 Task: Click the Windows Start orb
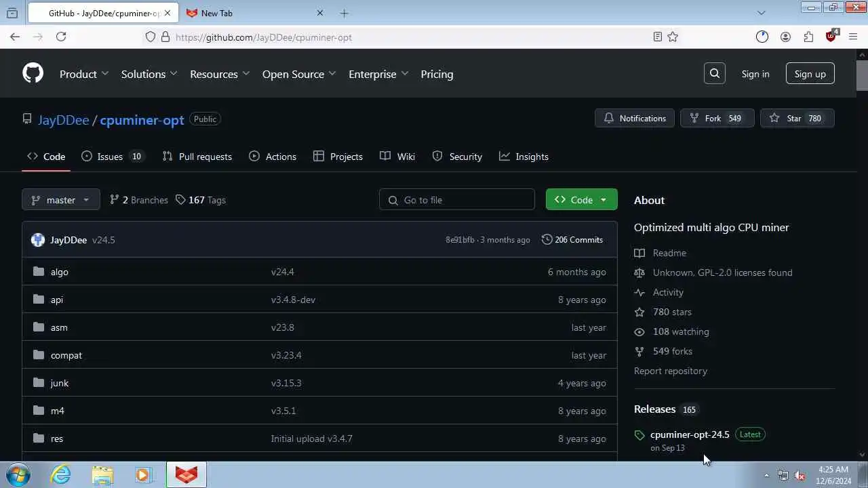18,474
